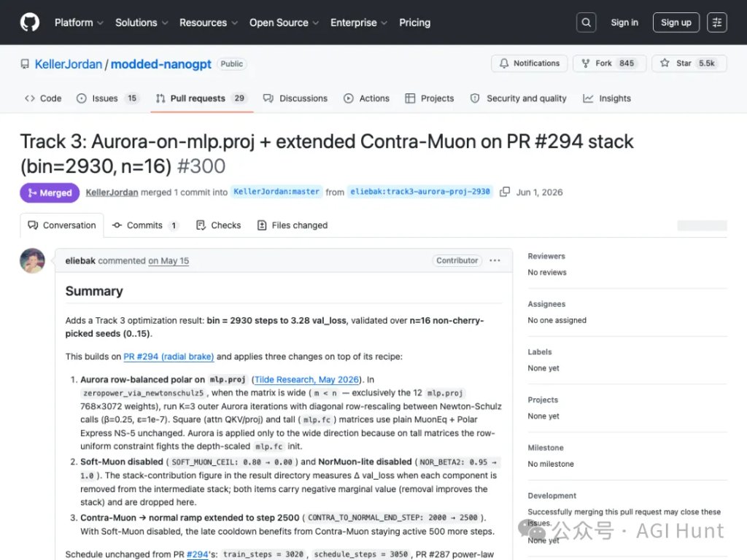Expand the Enterprise menu
Screen dimensions: 747x560
(358, 23)
